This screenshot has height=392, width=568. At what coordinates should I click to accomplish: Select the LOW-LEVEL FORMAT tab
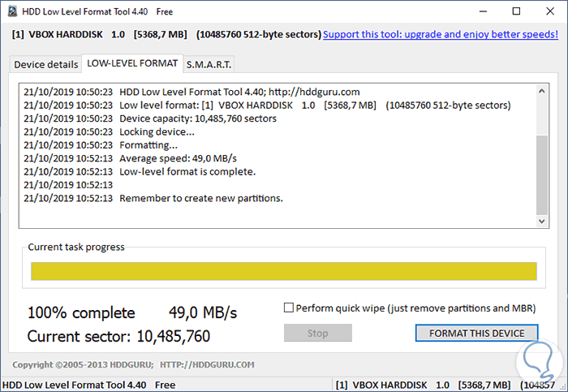(131, 63)
